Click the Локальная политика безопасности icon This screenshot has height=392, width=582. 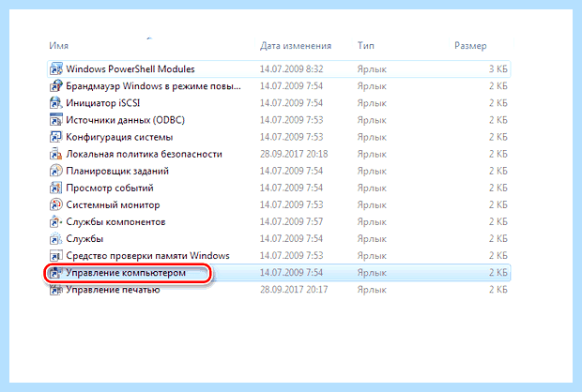tap(56, 154)
